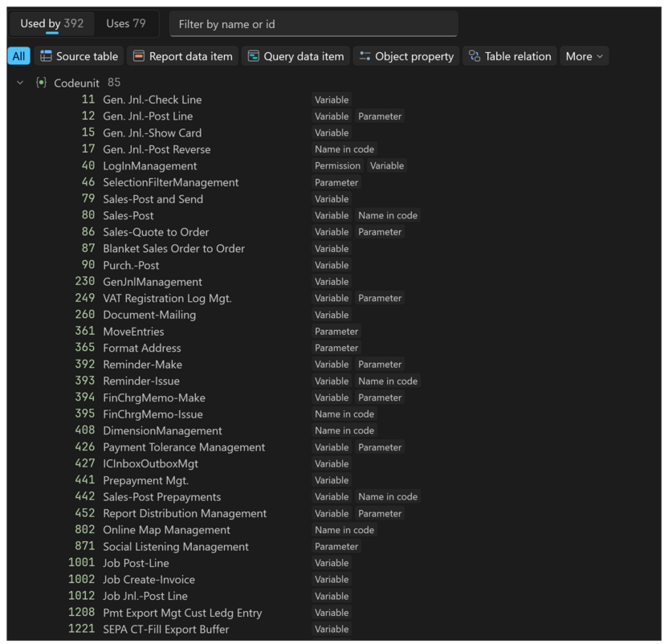
Task: Switch to the Uses 79 tab
Action: pyautogui.click(x=126, y=23)
